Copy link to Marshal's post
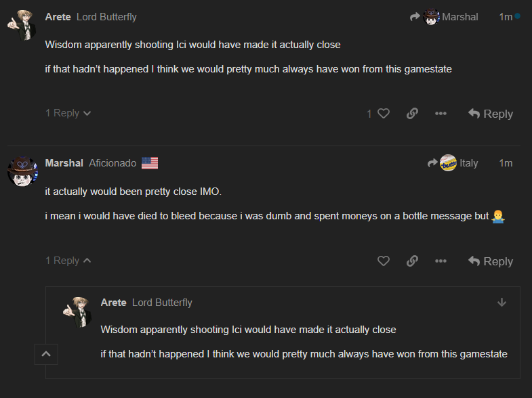 coord(412,261)
